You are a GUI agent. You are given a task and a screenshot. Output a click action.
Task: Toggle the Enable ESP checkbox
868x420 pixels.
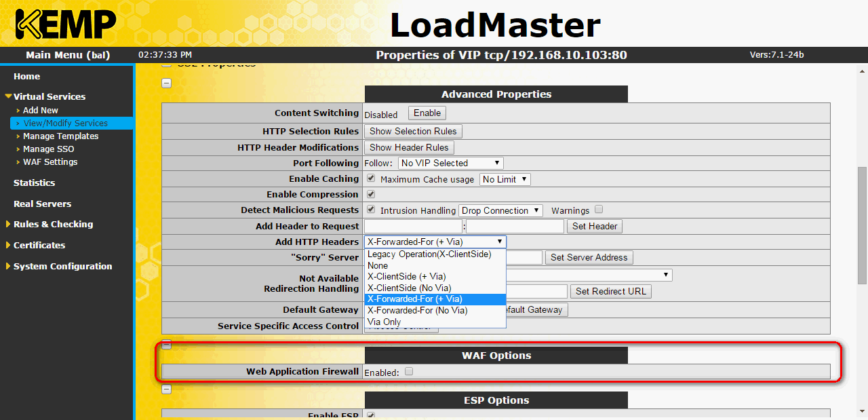[371, 415]
